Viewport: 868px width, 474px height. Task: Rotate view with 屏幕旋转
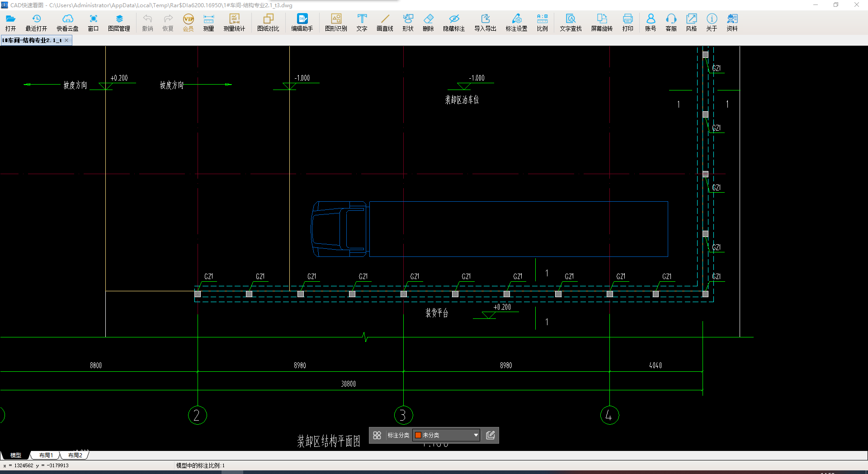click(602, 23)
